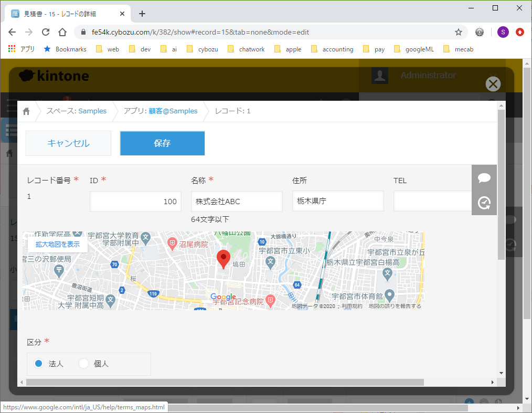
Task: Click the kintone logo
Action: tap(54, 76)
